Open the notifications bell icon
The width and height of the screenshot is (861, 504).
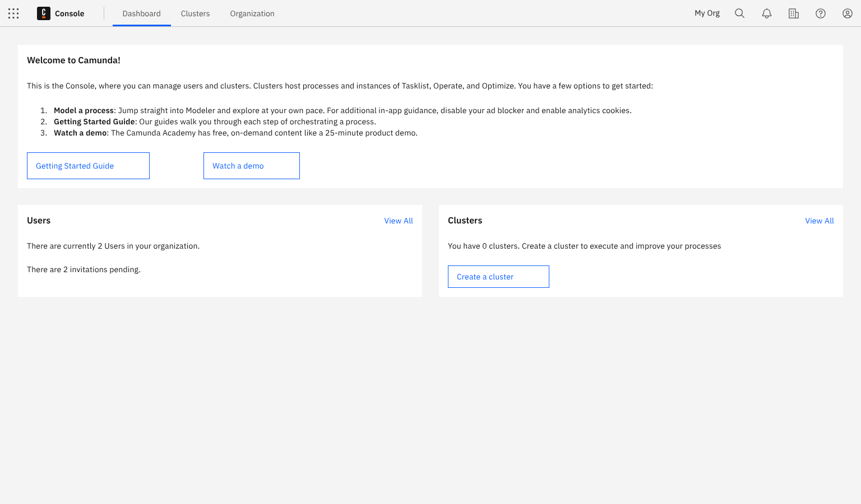click(x=766, y=13)
